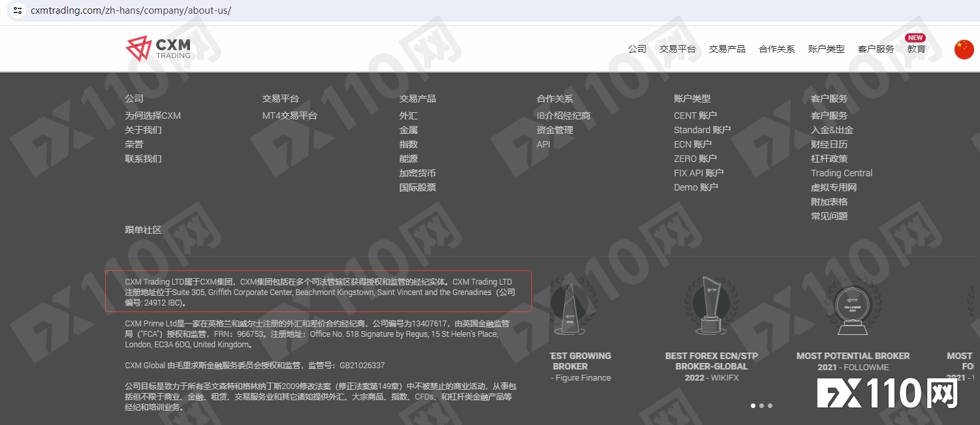Image resolution: width=980 pixels, height=425 pixels.
Task: Open the 客户服务 link under footer heading
Action: tap(829, 116)
